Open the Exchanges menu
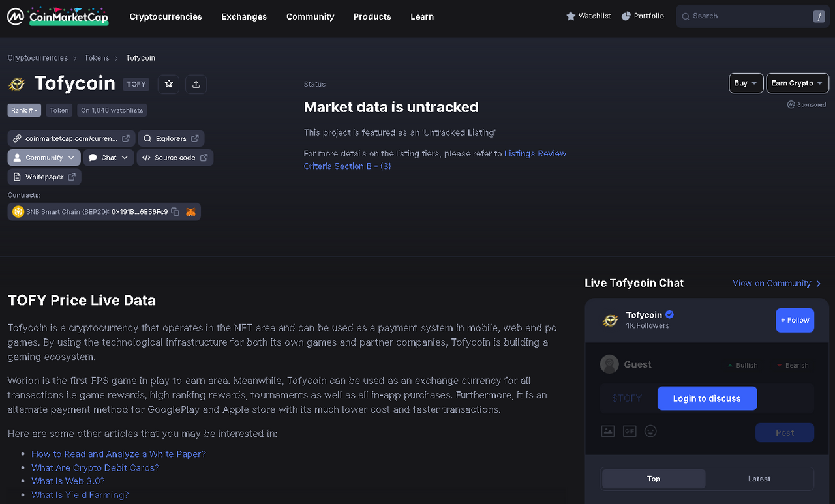 click(244, 16)
